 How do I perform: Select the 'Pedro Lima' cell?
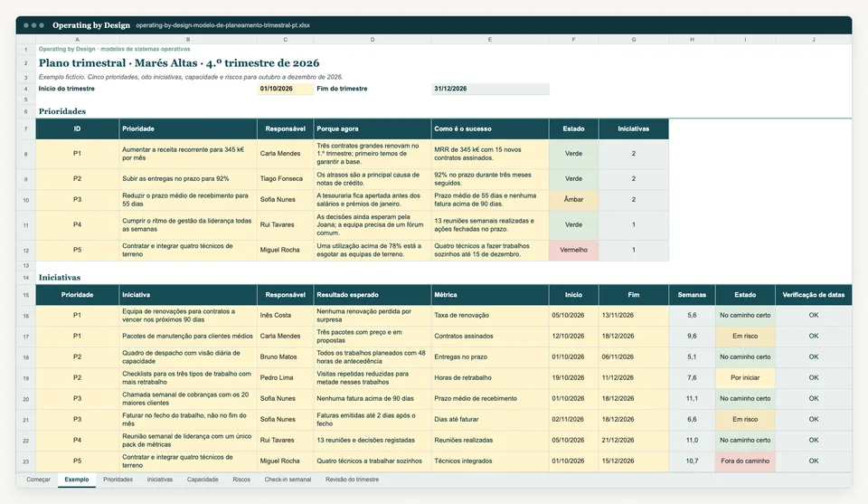click(285, 377)
